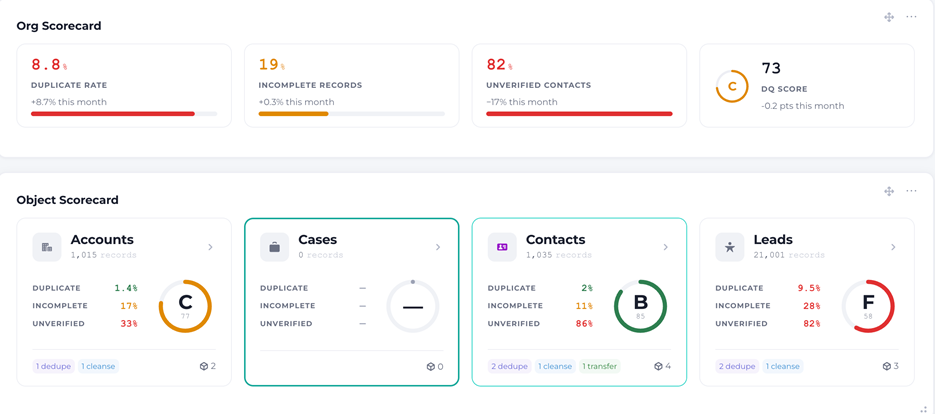Click the Leads star-person icon

[730, 247]
